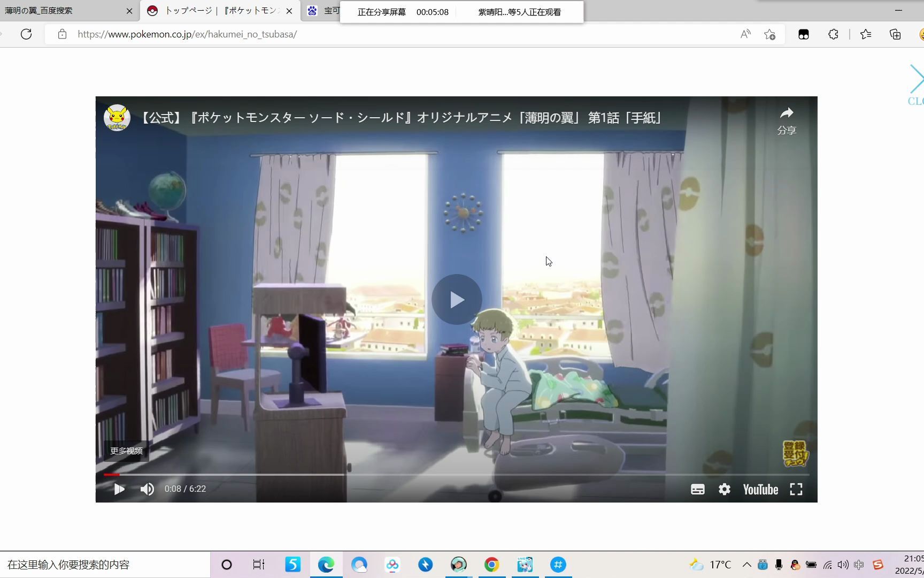Enter fullscreen video mode
924x578 pixels.
click(796, 489)
